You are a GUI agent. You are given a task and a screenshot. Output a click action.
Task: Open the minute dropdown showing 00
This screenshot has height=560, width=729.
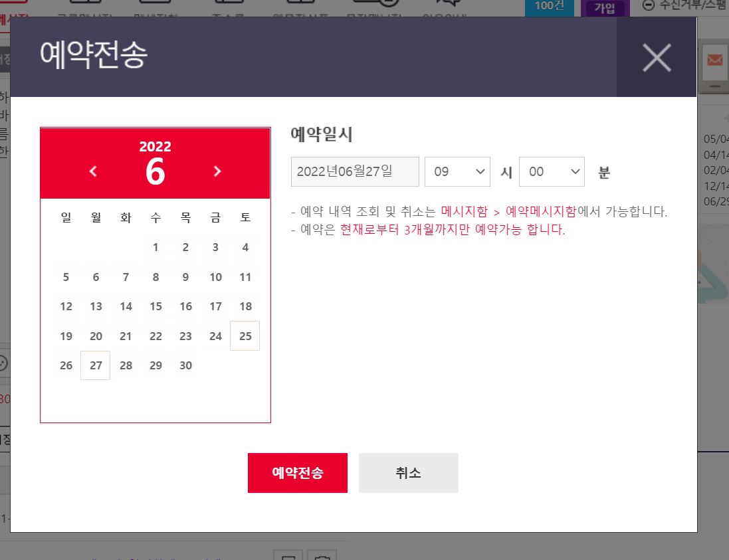point(552,171)
